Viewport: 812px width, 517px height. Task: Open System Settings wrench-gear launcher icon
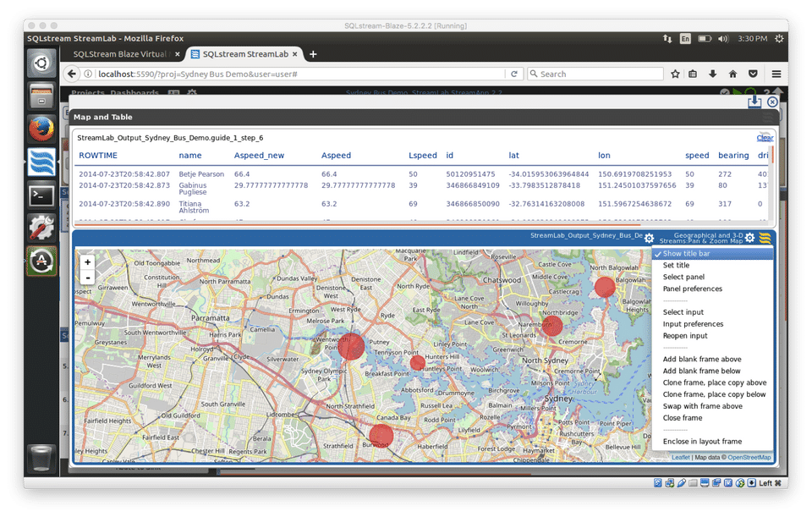[x=41, y=228]
